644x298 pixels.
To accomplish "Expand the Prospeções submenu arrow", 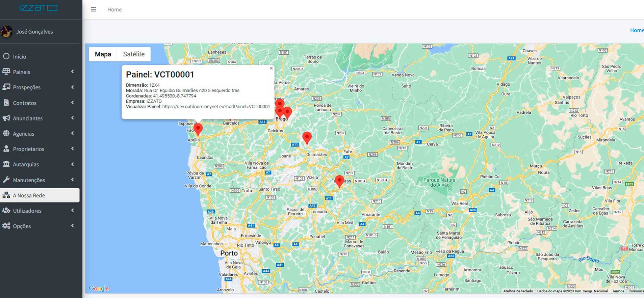I will [x=72, y=87].
